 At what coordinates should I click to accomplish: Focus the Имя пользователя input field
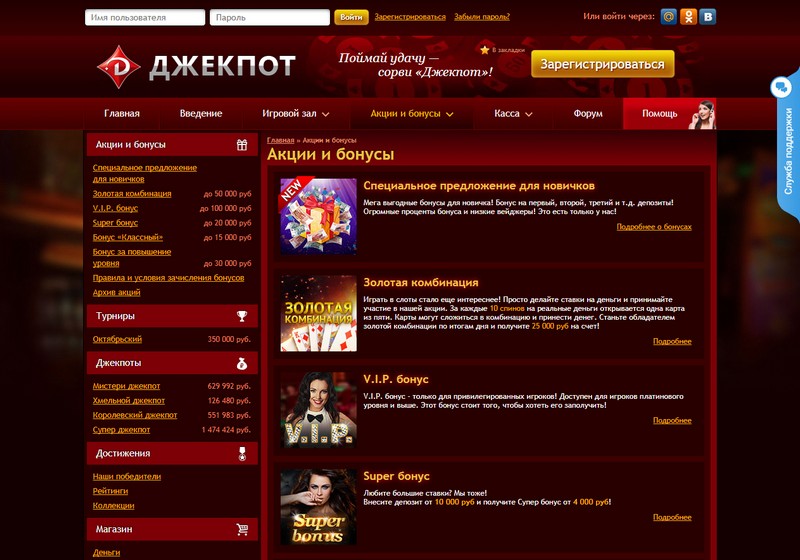145,17
